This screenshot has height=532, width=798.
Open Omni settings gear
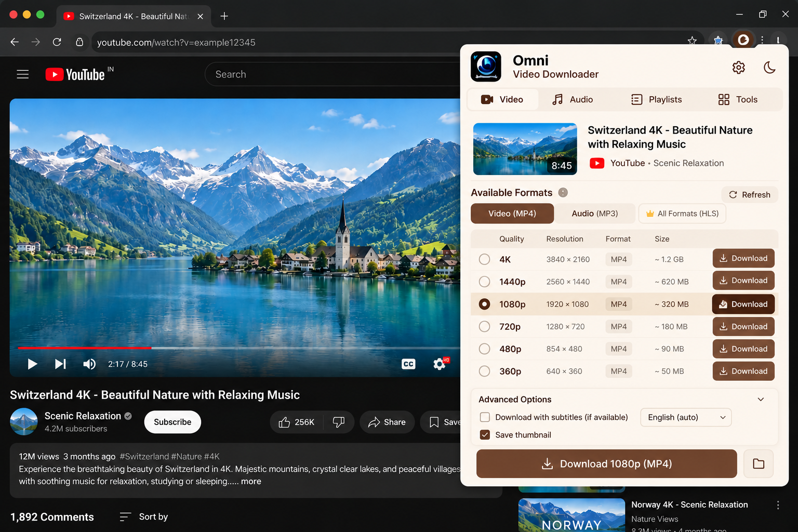[738, 68]
